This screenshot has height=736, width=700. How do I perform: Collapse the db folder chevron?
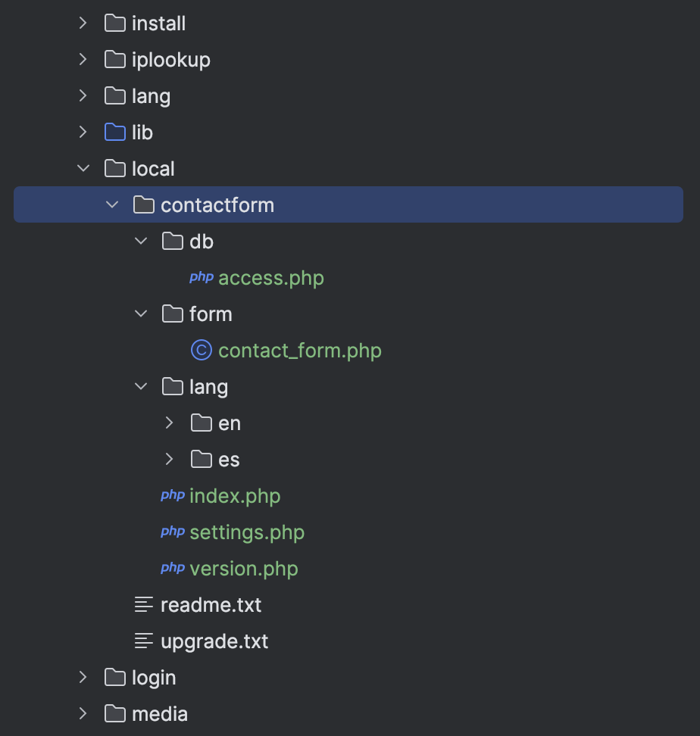pyautogui.click(x=141, y=242)
